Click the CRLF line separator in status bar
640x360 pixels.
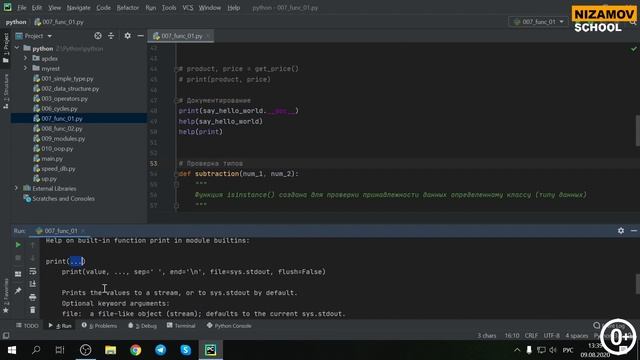point(531,336)
